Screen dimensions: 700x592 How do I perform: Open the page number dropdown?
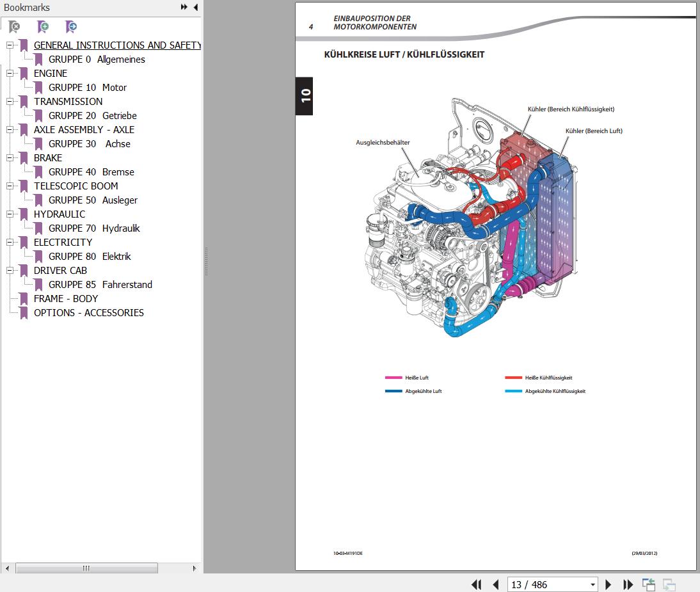pyautogui.click(x=593, y=584)
